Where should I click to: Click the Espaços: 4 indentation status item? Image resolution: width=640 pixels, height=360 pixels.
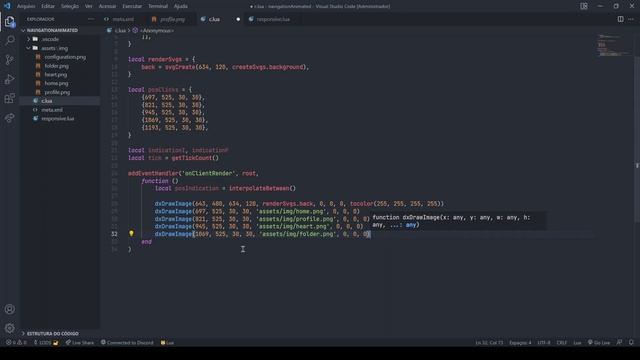[520, 343]
